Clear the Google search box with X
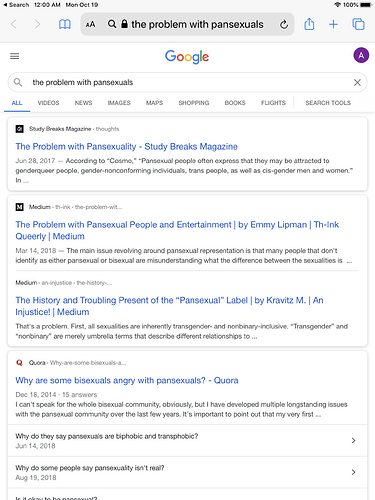The image size is (375, 500). 357,82
